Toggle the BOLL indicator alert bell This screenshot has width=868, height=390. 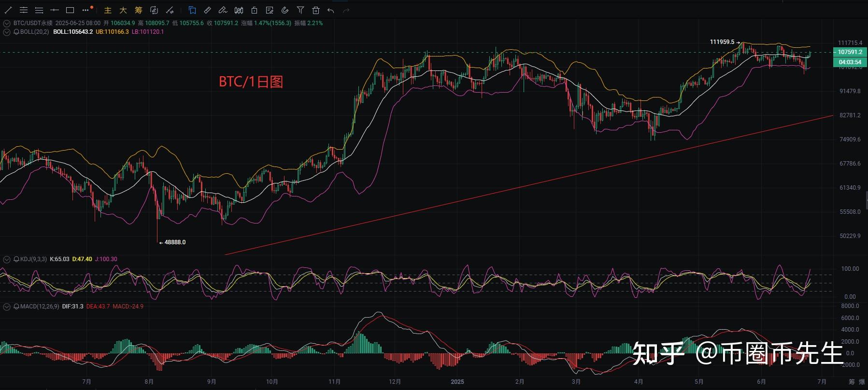[x=16, y=32]
